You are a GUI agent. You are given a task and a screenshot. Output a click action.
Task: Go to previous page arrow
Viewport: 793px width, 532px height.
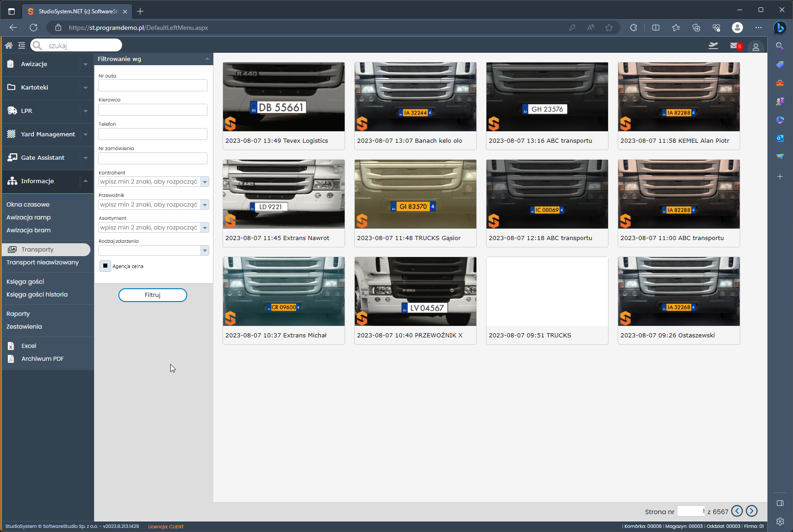point(737,511)
